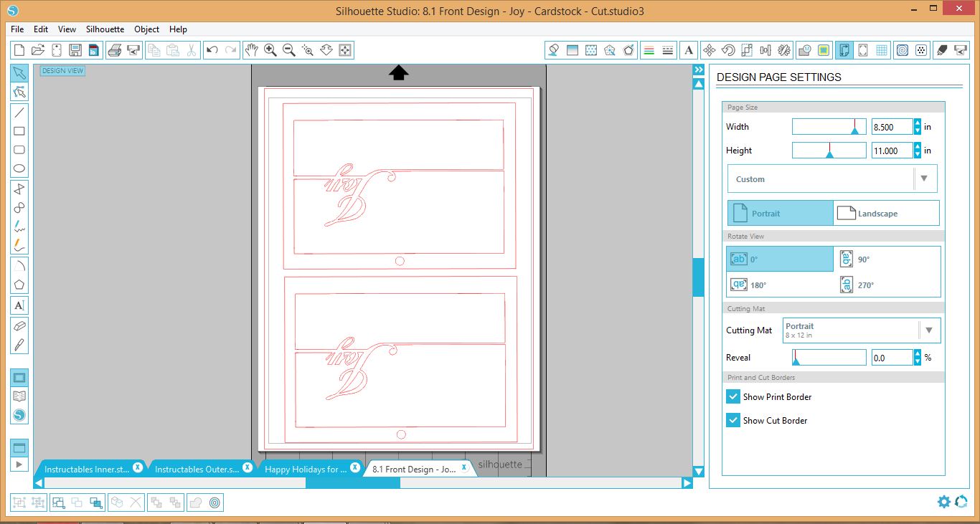Image resolution: width=980 pixels, height=524 pixels.
Task: Choose the Select arrow tool
Action: [x=19, y=73]
